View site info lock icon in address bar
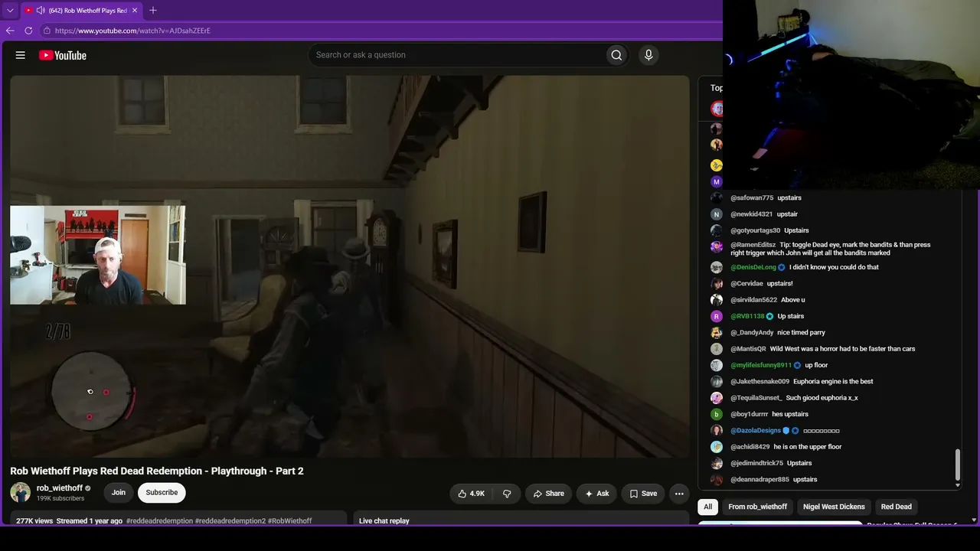Viewport: 980px width, 551px height. pos(47,31)
